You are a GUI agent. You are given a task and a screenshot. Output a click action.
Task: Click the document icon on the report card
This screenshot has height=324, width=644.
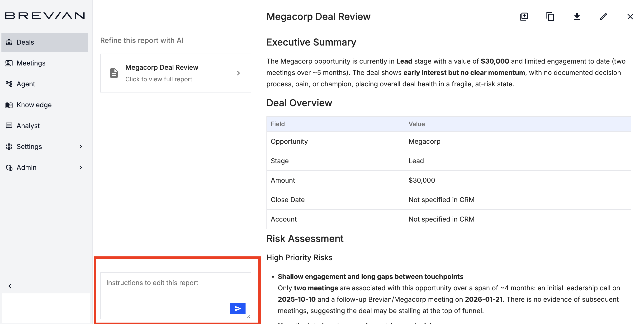(114, 73)
